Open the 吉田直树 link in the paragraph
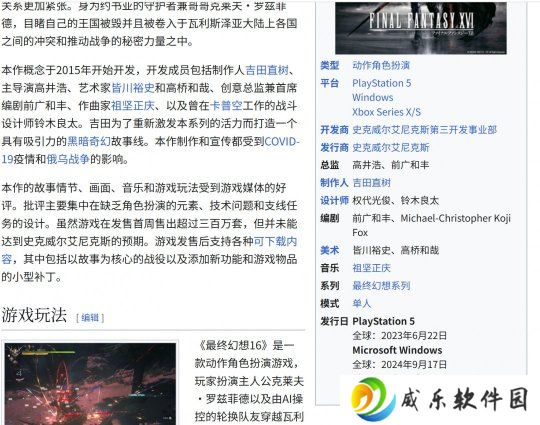The height and width of the screenshot is (425, 540). tap(267, 70)
